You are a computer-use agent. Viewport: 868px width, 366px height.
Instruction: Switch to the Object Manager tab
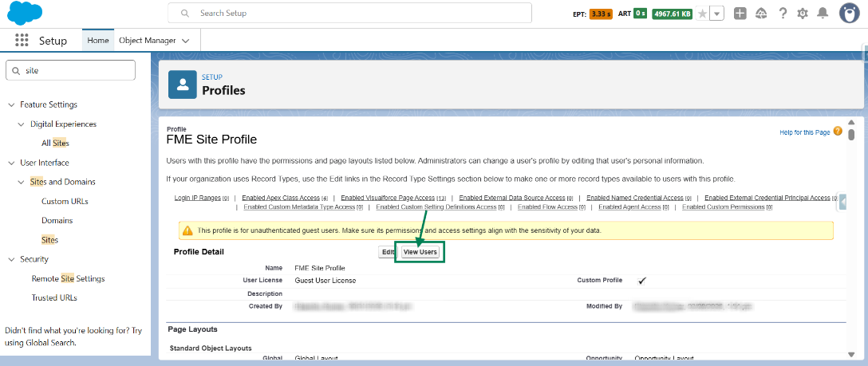point(148,41)
